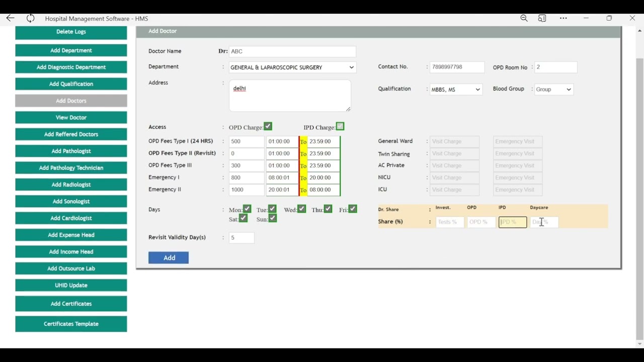Click ICU Emergency Visit field

coord(518,190)
